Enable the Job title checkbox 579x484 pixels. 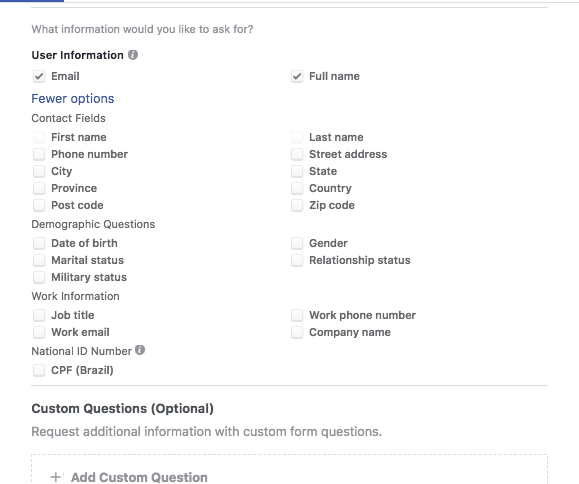39,315
